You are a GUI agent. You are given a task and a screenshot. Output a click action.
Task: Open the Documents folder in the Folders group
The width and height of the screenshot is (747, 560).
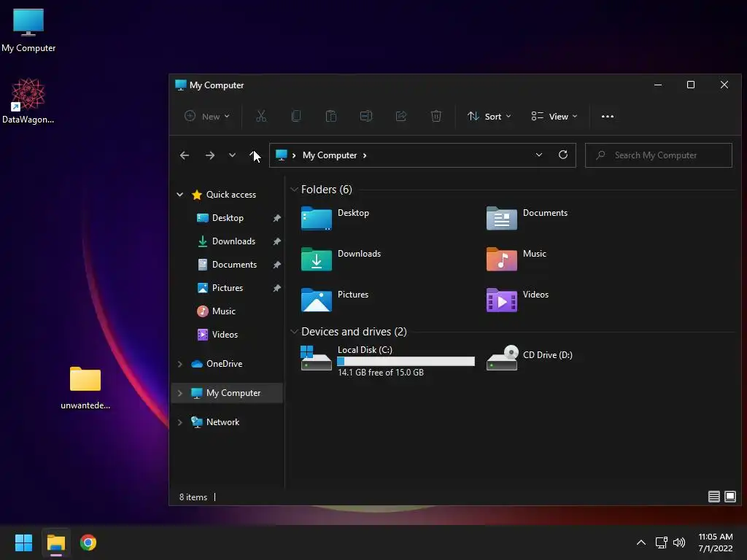pos(527,218)
